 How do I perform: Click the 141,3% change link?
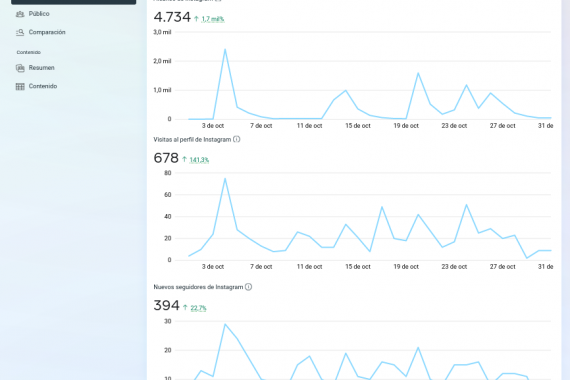(199, 160)
